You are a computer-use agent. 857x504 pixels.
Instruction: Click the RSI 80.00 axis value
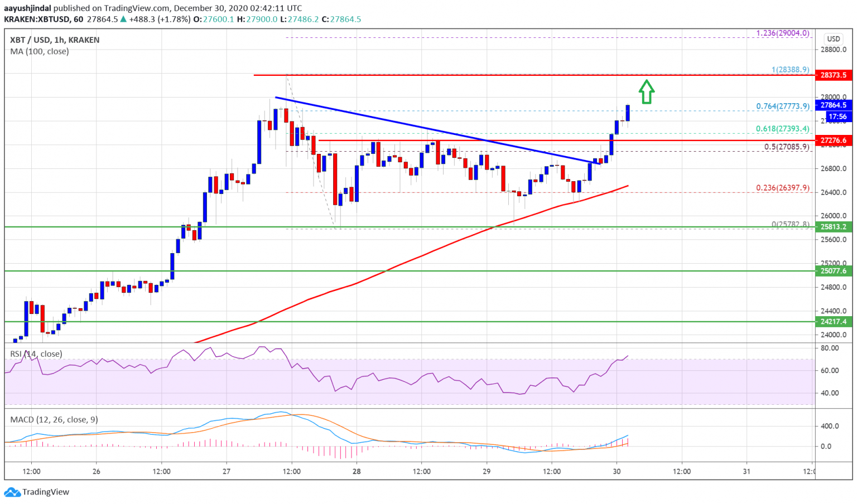coord(830,348)
